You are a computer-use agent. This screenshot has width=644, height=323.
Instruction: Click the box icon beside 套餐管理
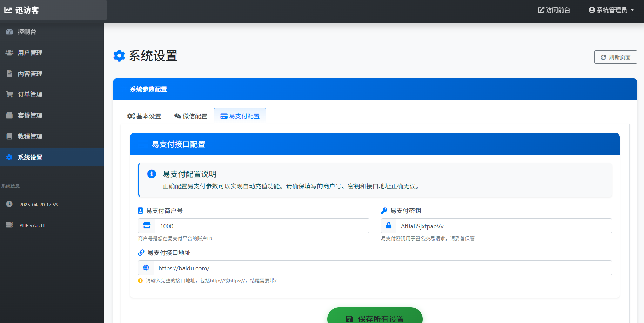pos(9,115)
